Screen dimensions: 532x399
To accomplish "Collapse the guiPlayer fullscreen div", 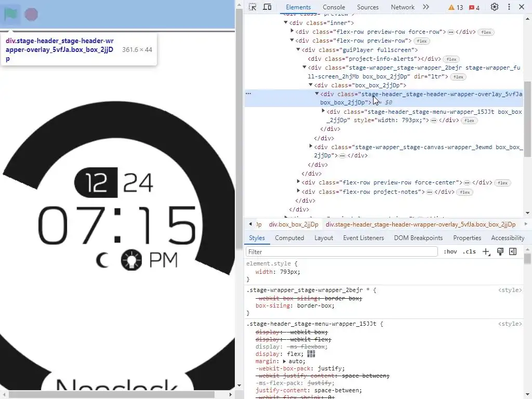I will pyautogui.click(x=298, y=49).
